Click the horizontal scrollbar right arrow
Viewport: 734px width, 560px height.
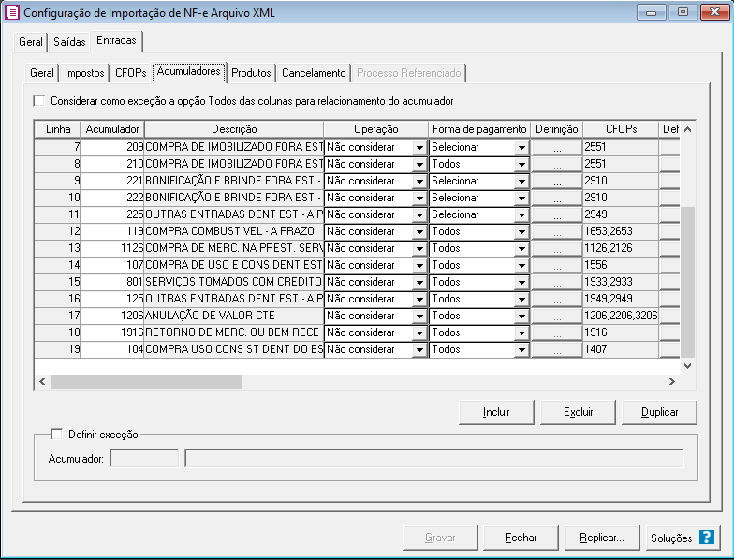coord(671,382)
